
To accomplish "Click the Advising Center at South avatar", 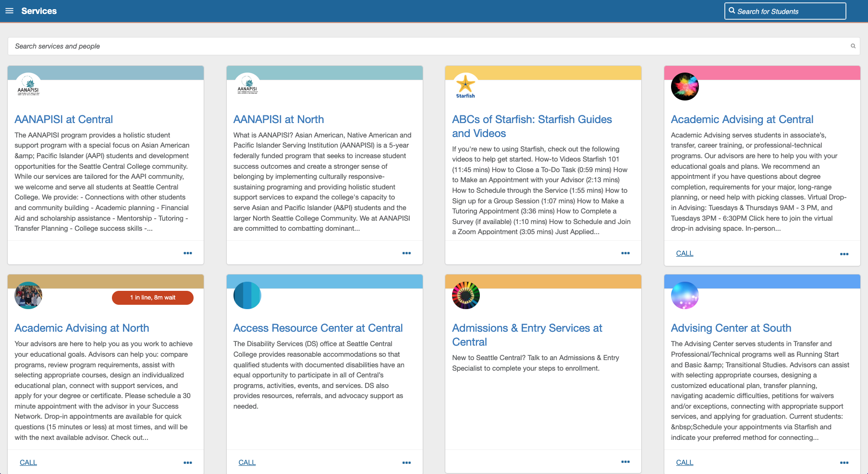I will pos(685,295).
